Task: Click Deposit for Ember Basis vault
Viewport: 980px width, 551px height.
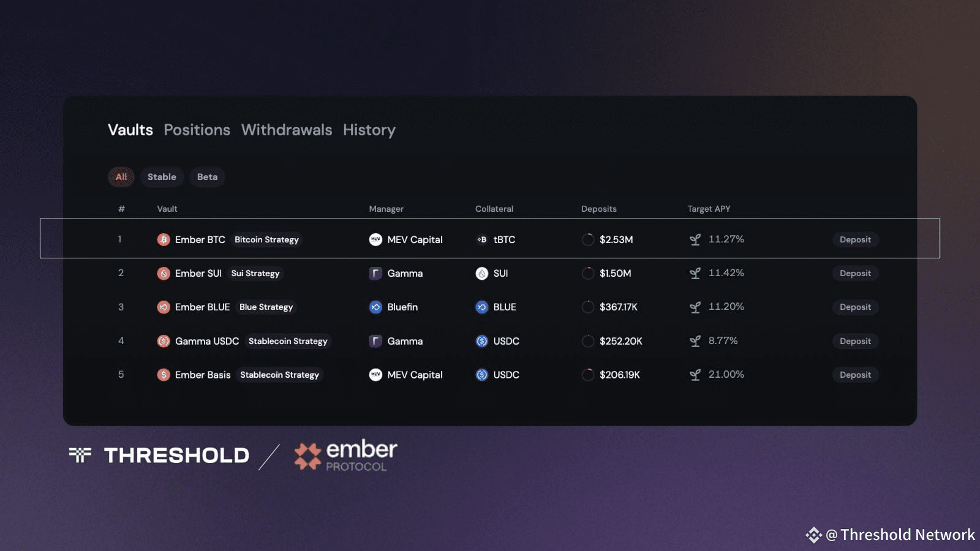Action: (x=855, y=375)
